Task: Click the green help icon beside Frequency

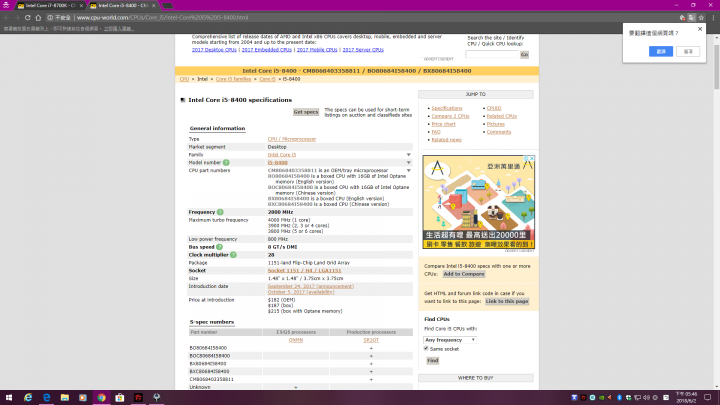Action: click(x=220, y=212)
